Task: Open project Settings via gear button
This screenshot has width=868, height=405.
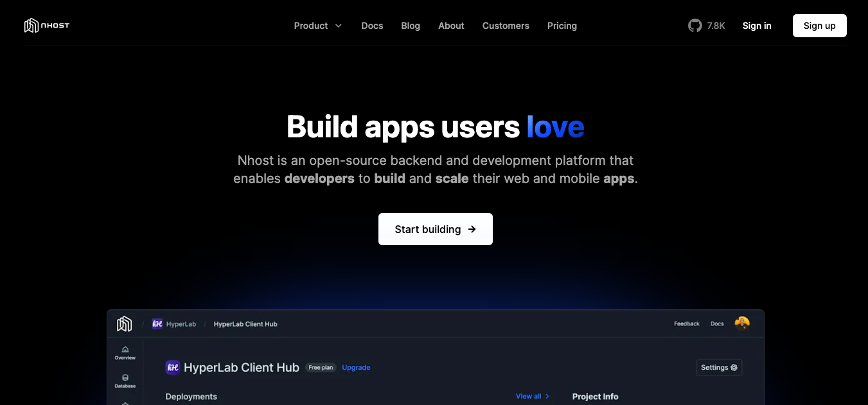Action: point(719,367)
